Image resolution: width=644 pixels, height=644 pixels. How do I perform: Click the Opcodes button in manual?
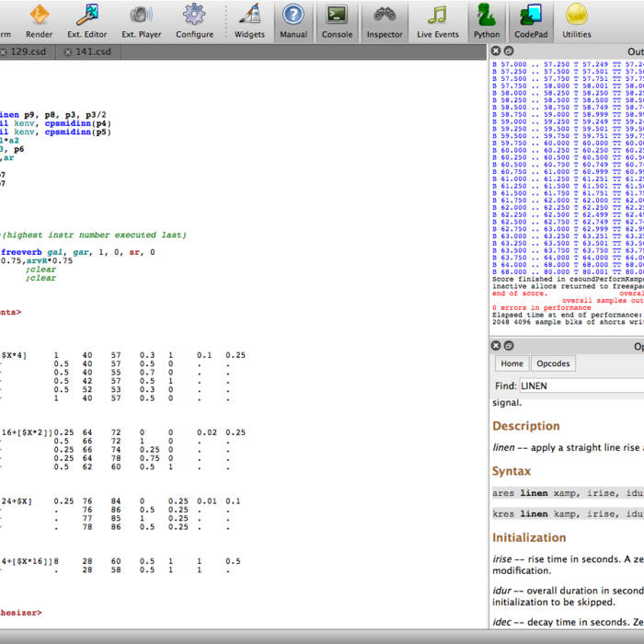point(553,363)
